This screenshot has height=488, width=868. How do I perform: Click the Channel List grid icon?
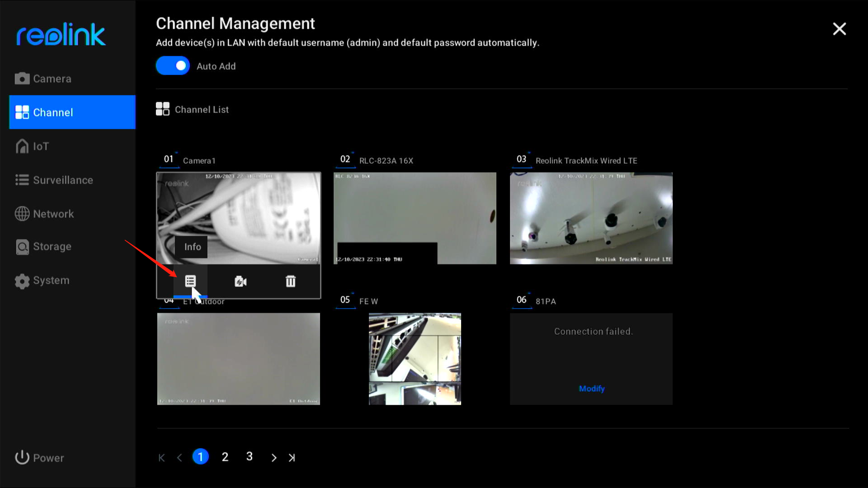[x=163, y=109]
